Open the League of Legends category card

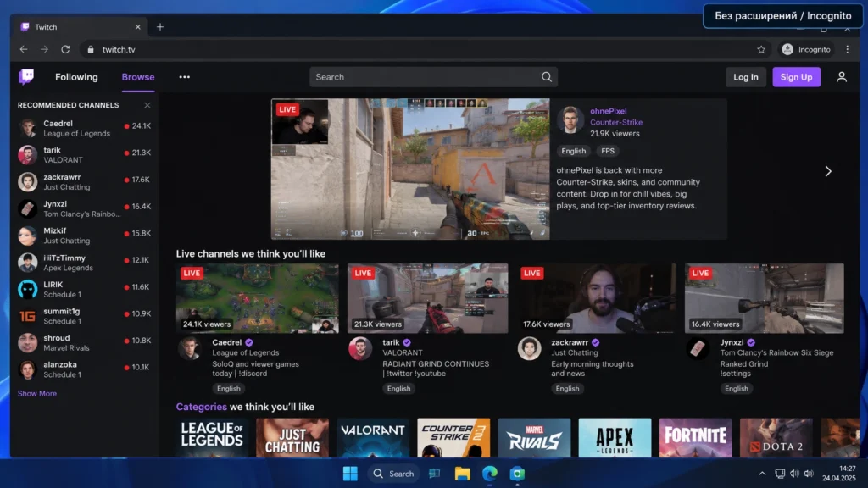(x=212, y=438)
